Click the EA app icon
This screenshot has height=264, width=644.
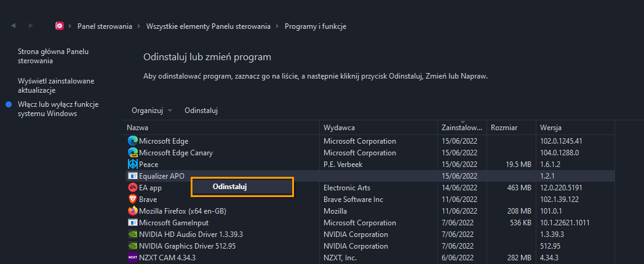132,188
